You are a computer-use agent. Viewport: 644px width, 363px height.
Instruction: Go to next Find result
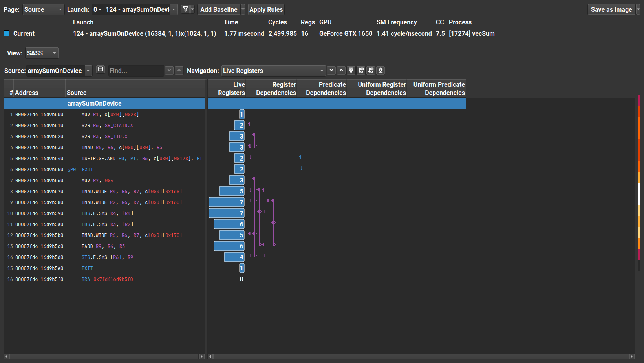(169, 70)
